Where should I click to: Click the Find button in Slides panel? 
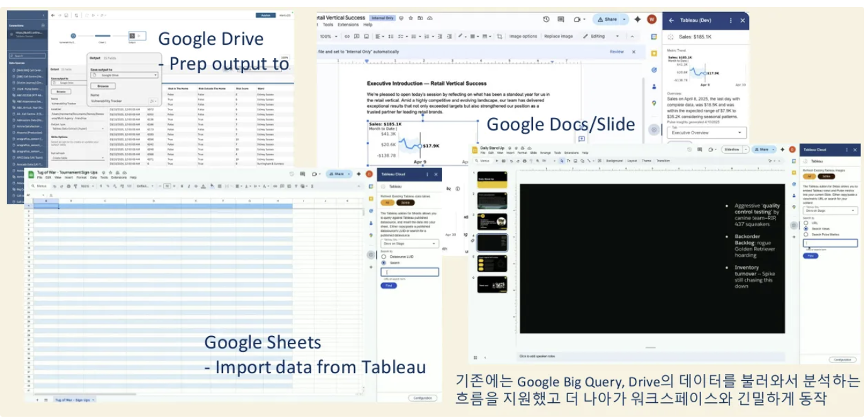click(x=811, y=256)
